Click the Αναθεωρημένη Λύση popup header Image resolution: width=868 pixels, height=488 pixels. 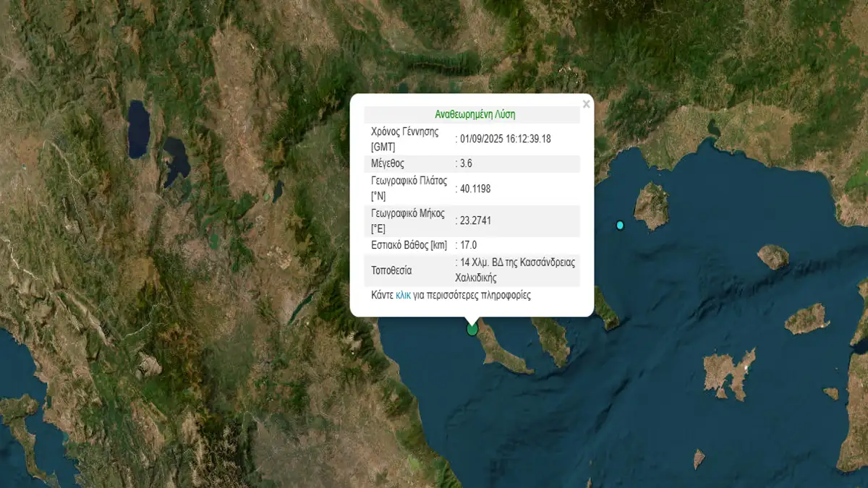[x=475, y=114]
